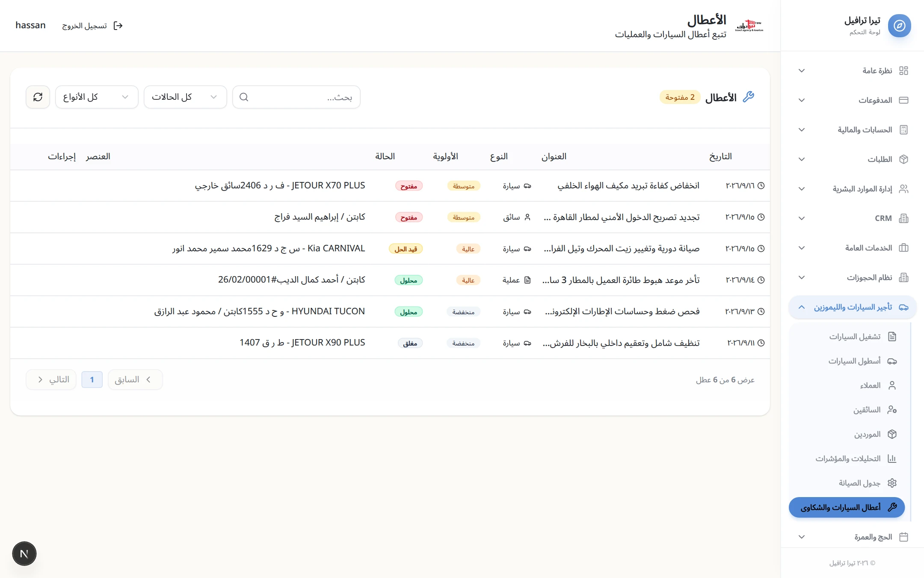Click the بحث search input field
This screenshot has width=924, height=578.
click(x=296, y=97)
